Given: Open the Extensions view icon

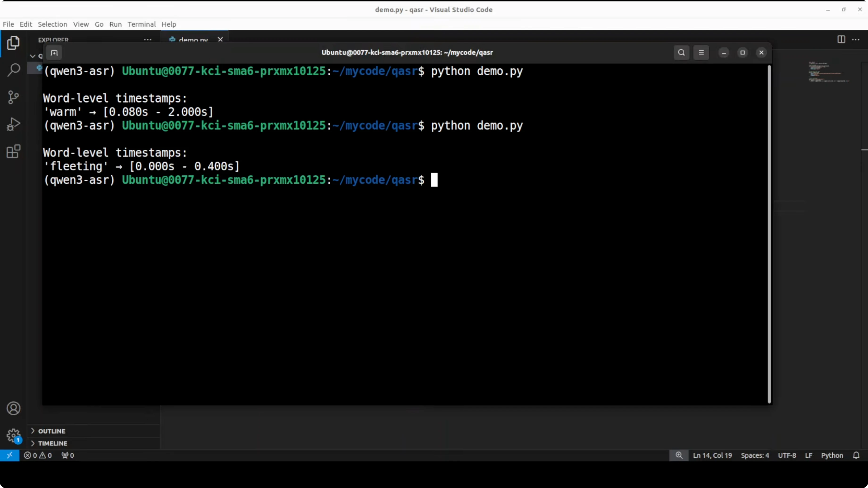Looking at the screenshot, I should point(13,152).
